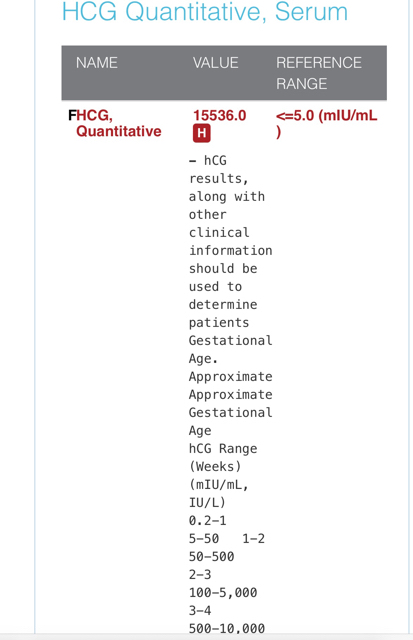Click the '(Weeks)' text line
This screenshot has width=413, height=640.
point(215,467)
